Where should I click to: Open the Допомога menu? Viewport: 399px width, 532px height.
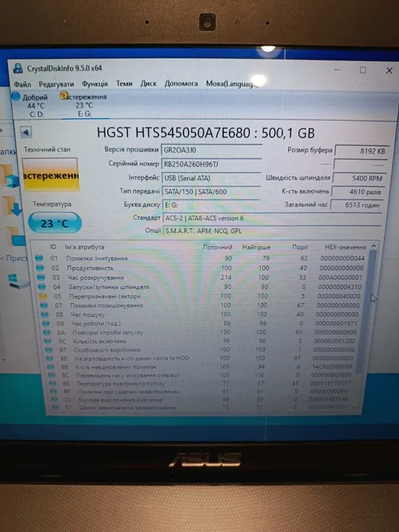coord(181,83)
